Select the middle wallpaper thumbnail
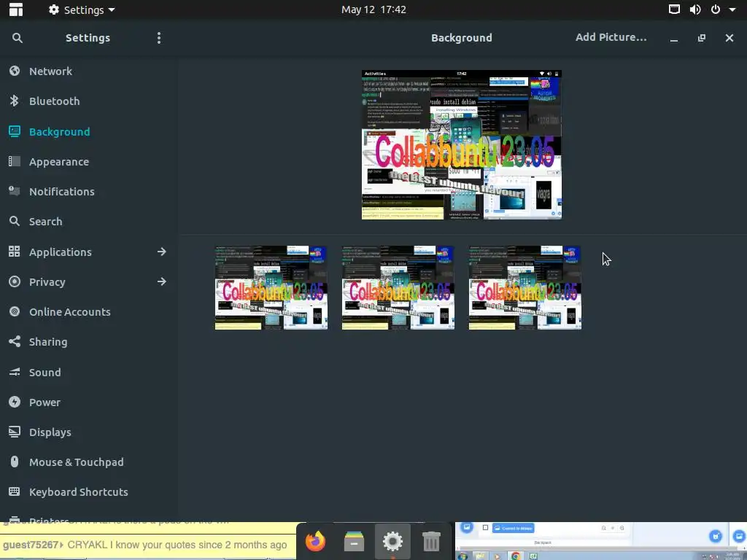The height and width of the screenshot is (560, 747). point(398,287)
